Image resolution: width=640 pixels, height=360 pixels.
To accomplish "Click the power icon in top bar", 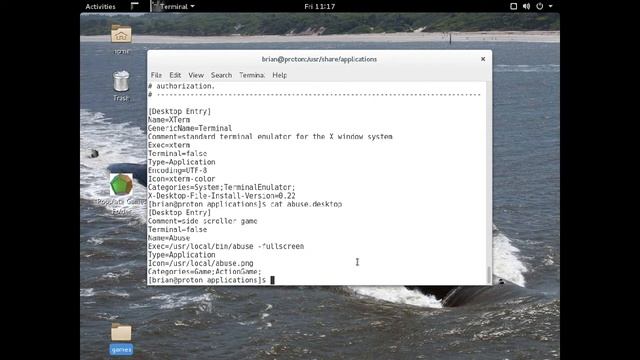I will click(540, 6).
